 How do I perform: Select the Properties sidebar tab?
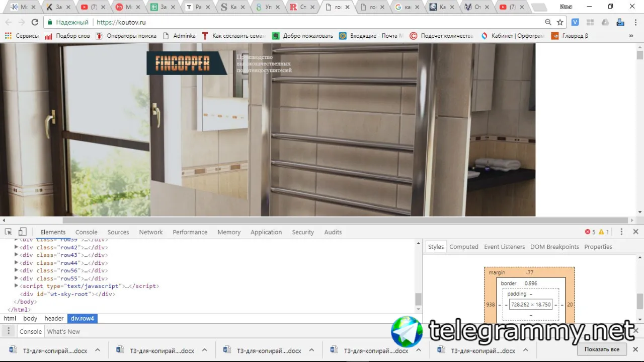point(598,247)
